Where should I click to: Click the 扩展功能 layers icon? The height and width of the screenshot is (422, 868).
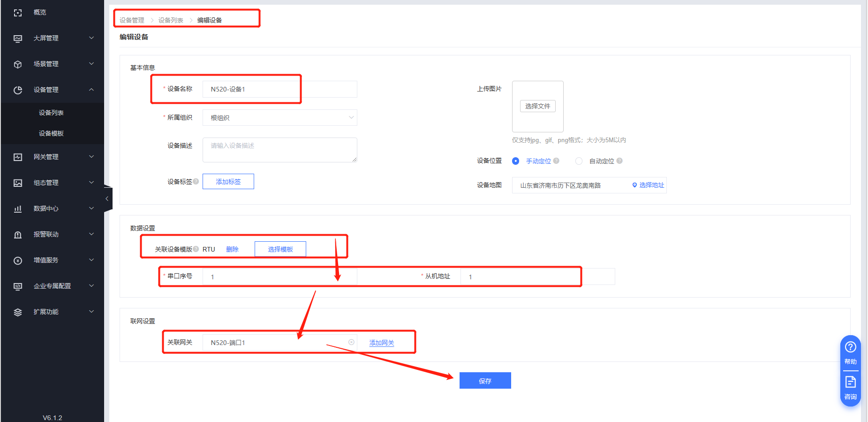18,312
